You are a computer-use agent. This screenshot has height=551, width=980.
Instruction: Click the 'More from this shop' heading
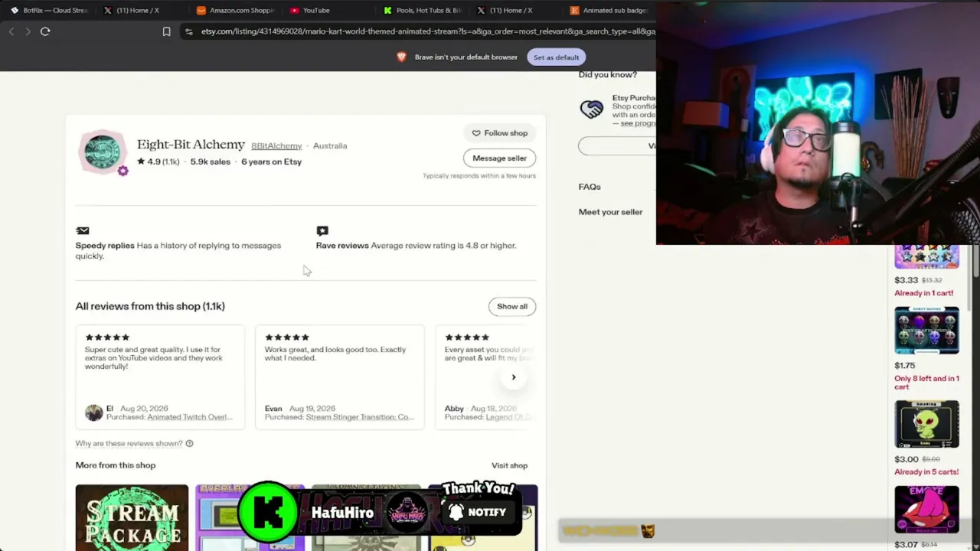point(115,465)
